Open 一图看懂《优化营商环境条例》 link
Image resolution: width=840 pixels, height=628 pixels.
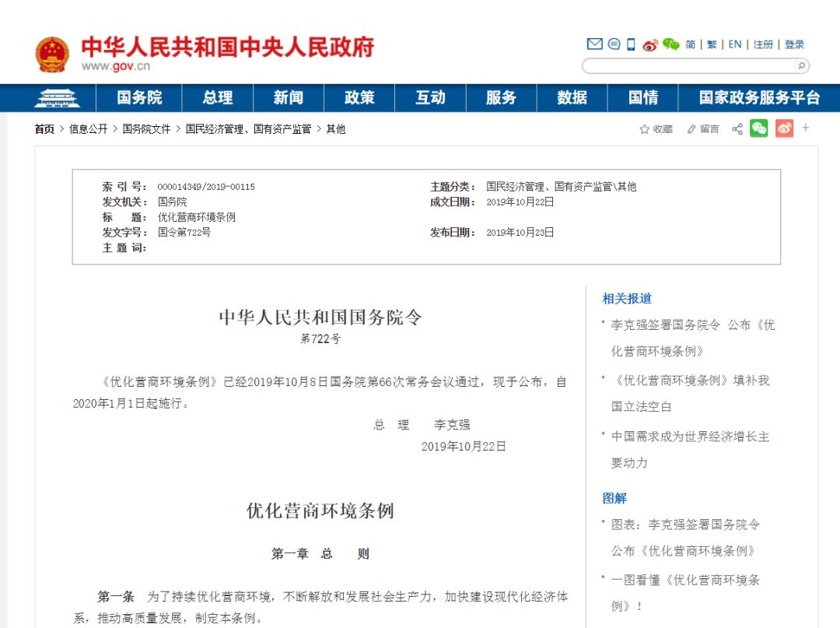coord(685,593)
